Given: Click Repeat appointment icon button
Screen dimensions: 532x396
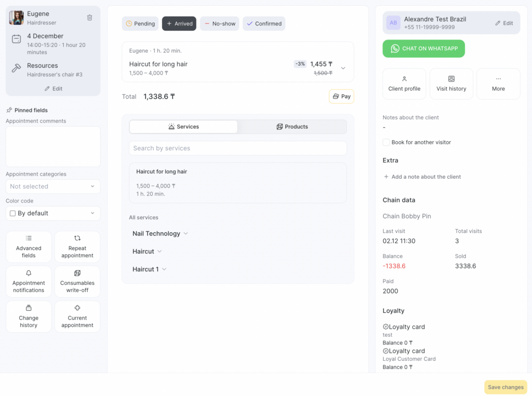Looking at the screenshot, I should [x=77, y=247].
